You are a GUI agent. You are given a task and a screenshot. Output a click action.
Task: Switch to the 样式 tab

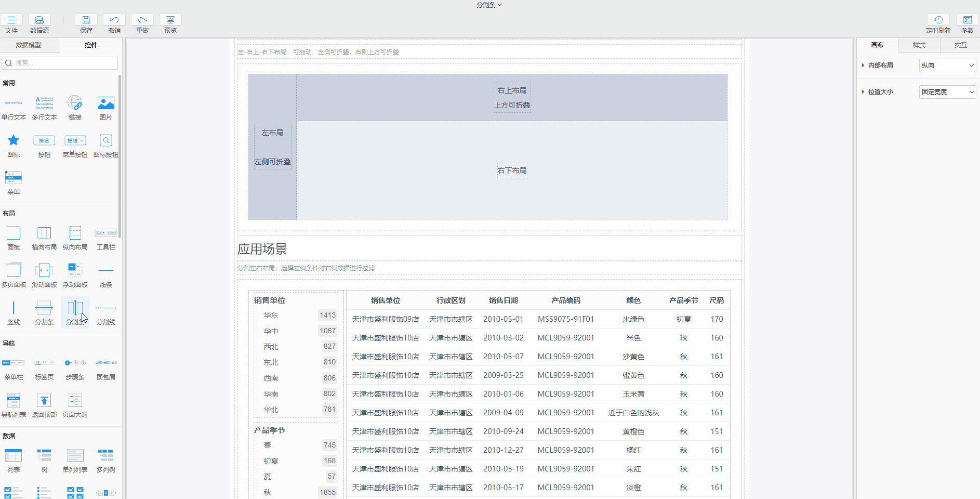coord(918,45)
